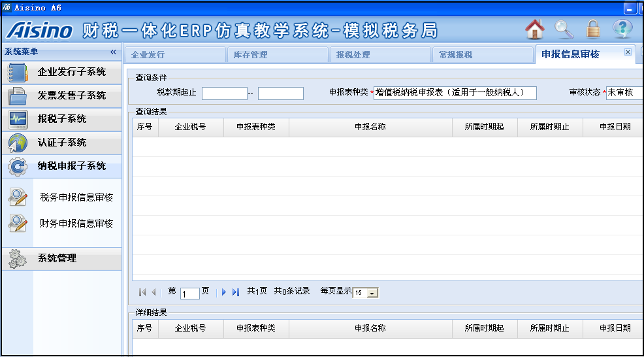
Task: Click 序号 column header in 详细结果
Action: 145,328
